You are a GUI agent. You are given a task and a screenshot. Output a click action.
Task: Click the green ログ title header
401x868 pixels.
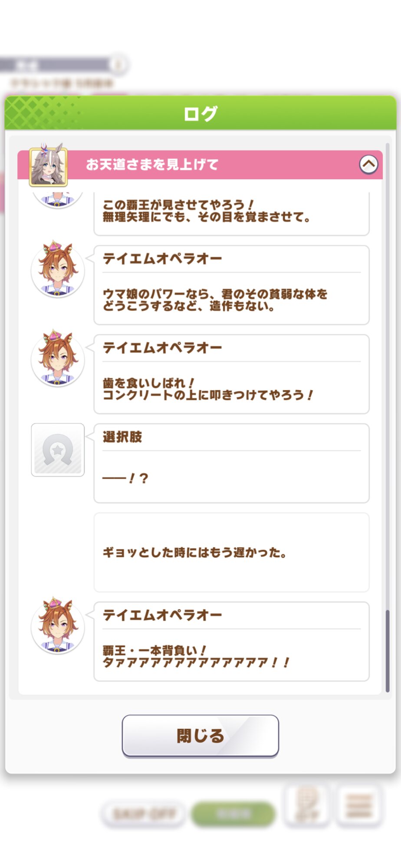200,114
